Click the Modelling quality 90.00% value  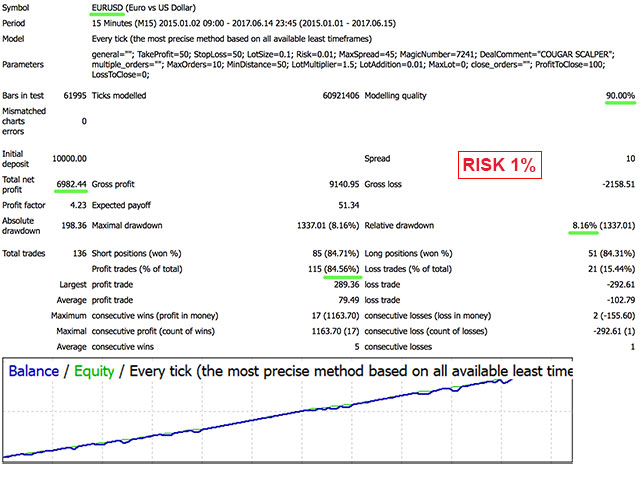614,96
